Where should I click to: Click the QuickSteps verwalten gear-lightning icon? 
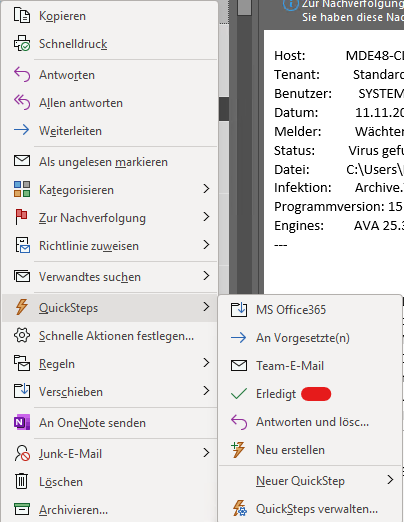tap(240, 508)
